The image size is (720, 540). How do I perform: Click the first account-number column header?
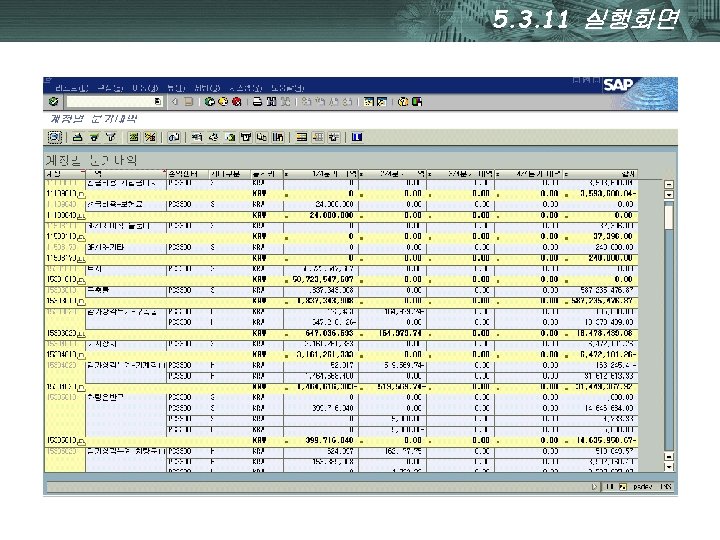[x=65, y=174]
